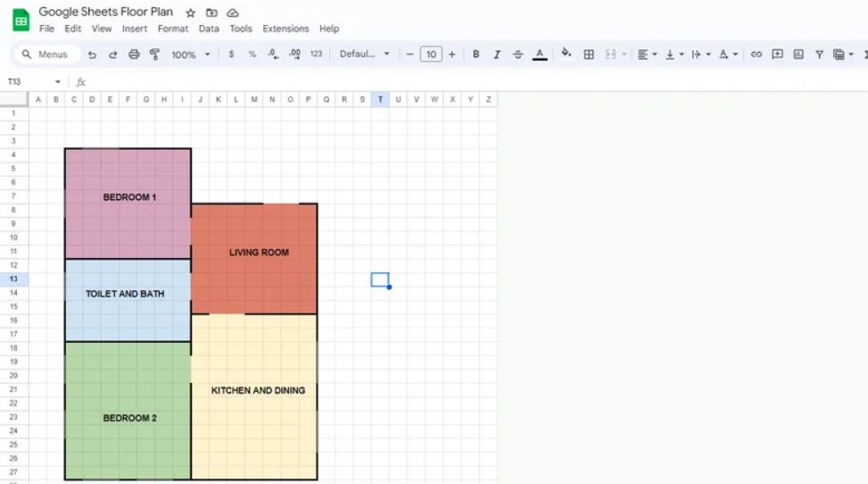Open the Format menu
This screenshot has height=484, width=868.
point(173,29)
